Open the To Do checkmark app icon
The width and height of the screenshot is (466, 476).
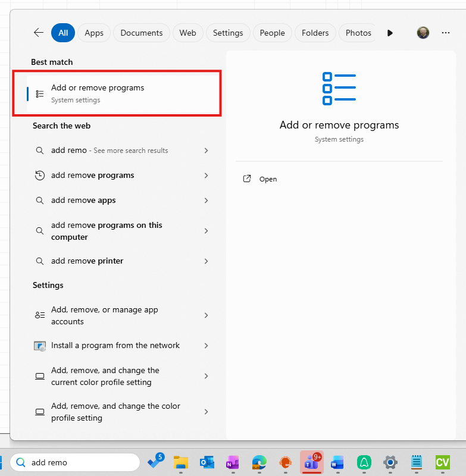(x=155, y=462)
